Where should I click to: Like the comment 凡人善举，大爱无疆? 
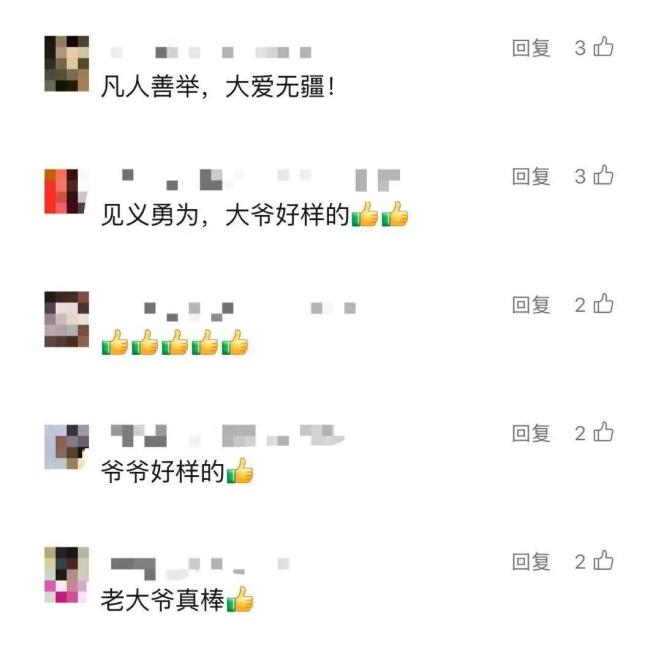603,47
